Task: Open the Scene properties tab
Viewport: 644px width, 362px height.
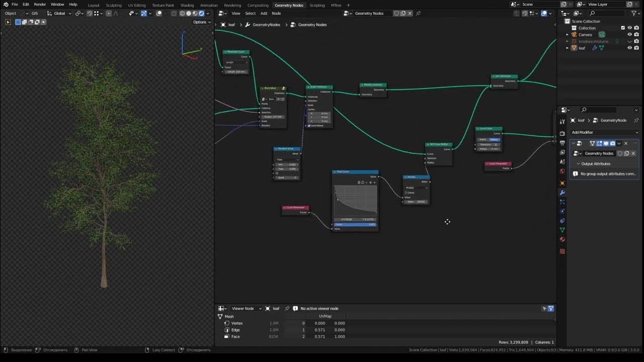Action: coord(562,162)
